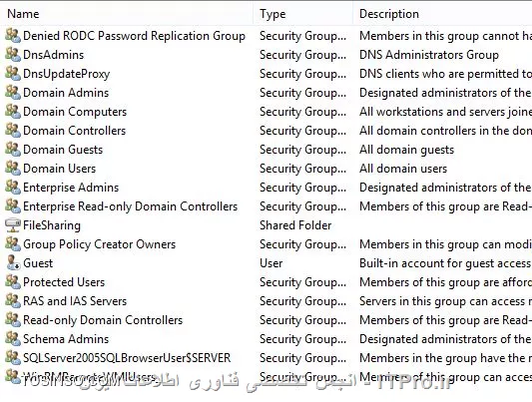
Task: Select the FileSharing shared folder icon
Action: tap(13, 225)
